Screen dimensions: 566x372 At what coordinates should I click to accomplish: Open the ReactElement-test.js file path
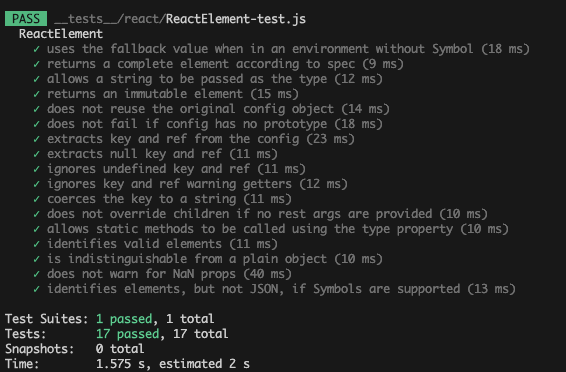click(180, 19)
